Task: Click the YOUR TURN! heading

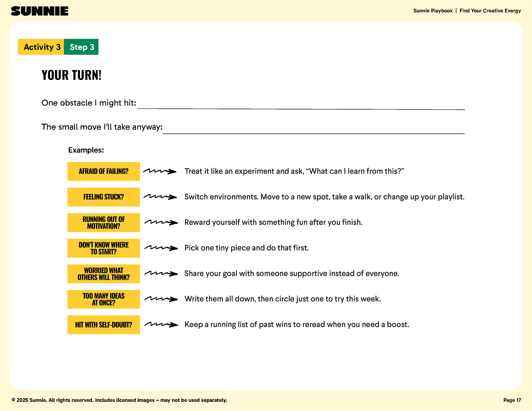Action: [71, 75]
